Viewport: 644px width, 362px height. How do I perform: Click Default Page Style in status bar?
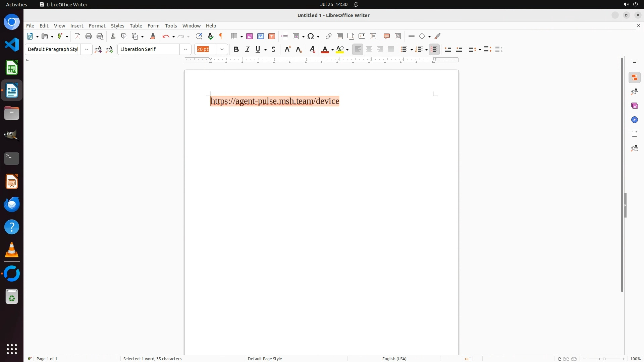pos(265,359)
